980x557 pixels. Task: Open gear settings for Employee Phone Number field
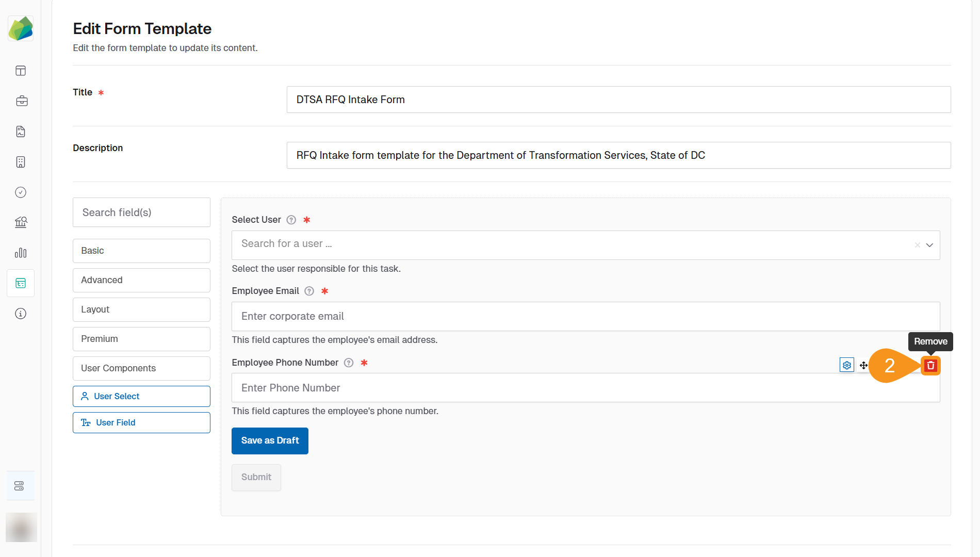846,365
